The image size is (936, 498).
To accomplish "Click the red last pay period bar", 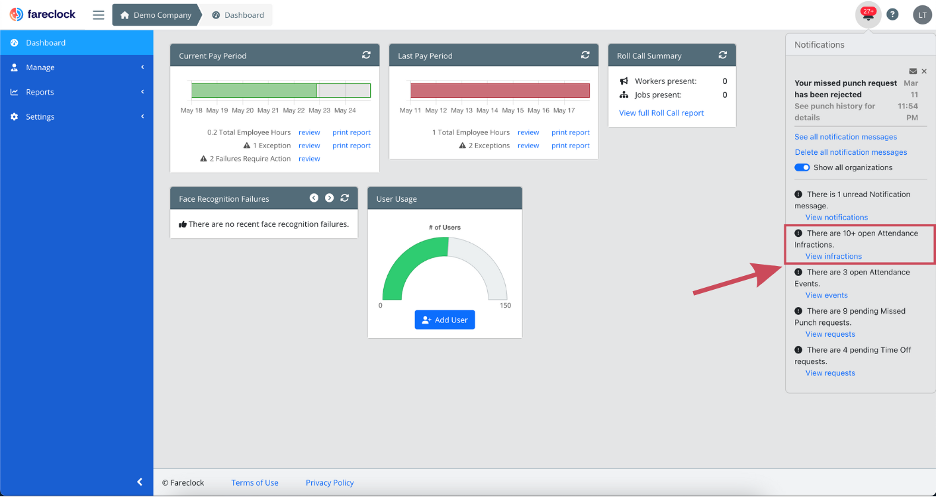I will (500, 90).
